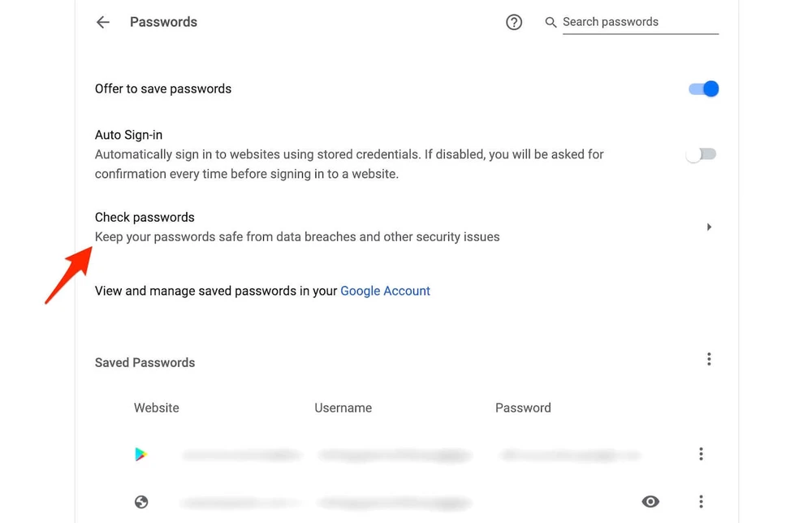
Task: Click the back arrow beside Passwords
Action: (x=102, y=22)
